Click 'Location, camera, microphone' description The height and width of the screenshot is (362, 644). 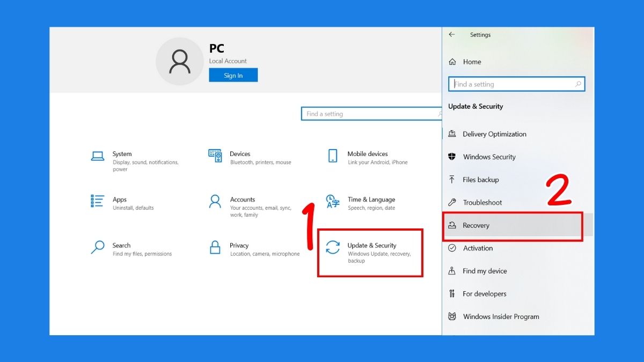click(265, 254)
